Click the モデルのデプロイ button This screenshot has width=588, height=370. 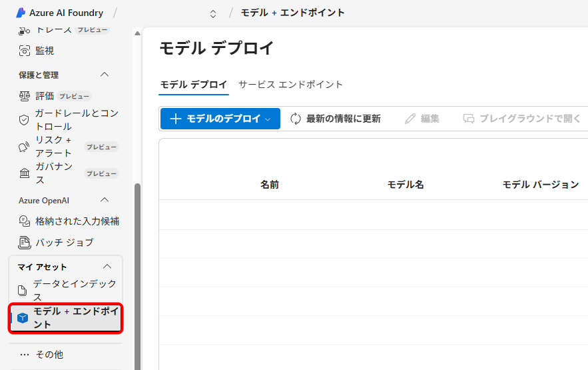click(x=220, y=119)
